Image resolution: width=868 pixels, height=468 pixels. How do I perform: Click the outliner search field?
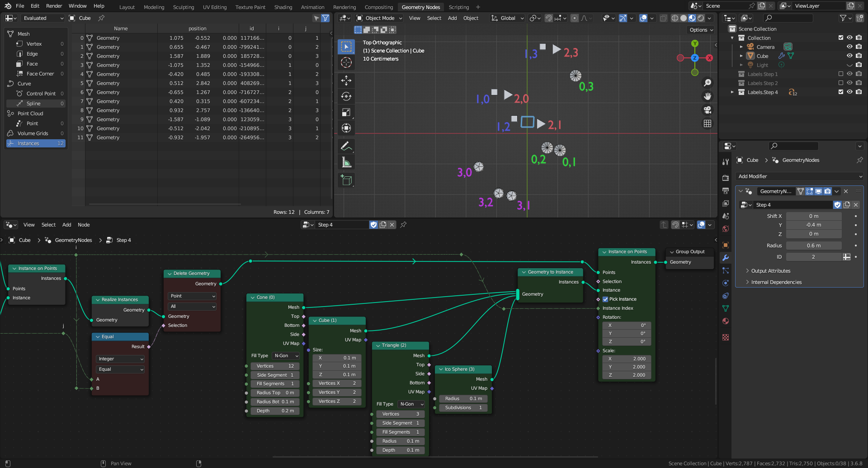(x=788, y=18)
